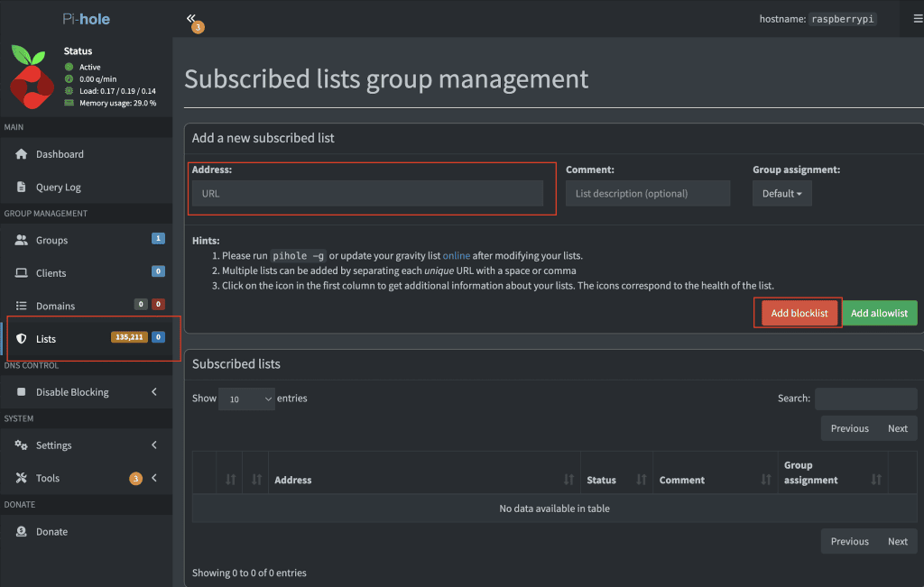Collapse the sidebar with the double-chevron icon

[190, 18]
